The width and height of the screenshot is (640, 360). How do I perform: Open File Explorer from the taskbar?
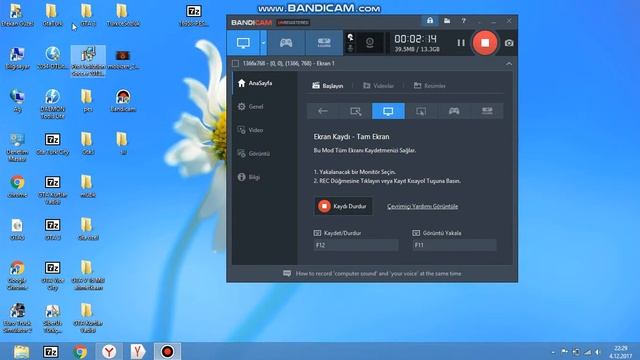point(21,352)
